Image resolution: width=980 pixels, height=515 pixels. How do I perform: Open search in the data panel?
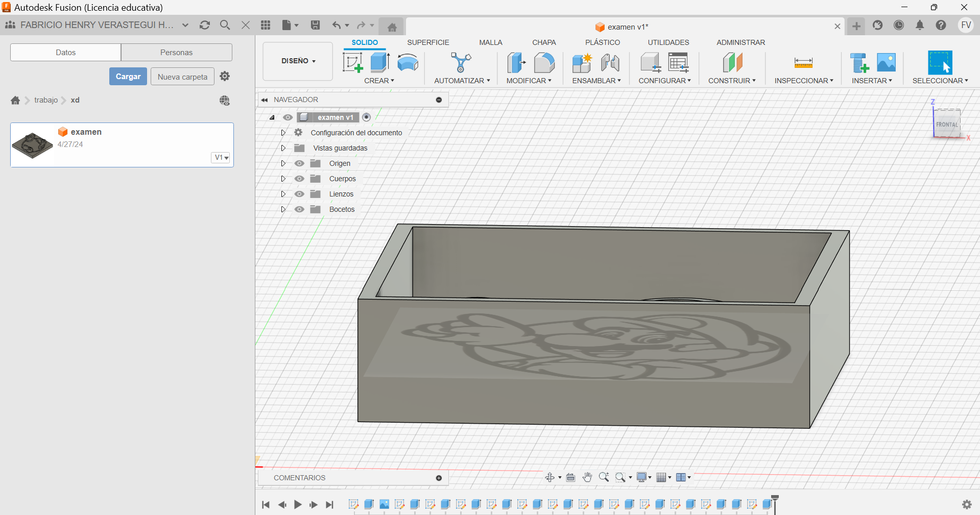pos(225,25)
